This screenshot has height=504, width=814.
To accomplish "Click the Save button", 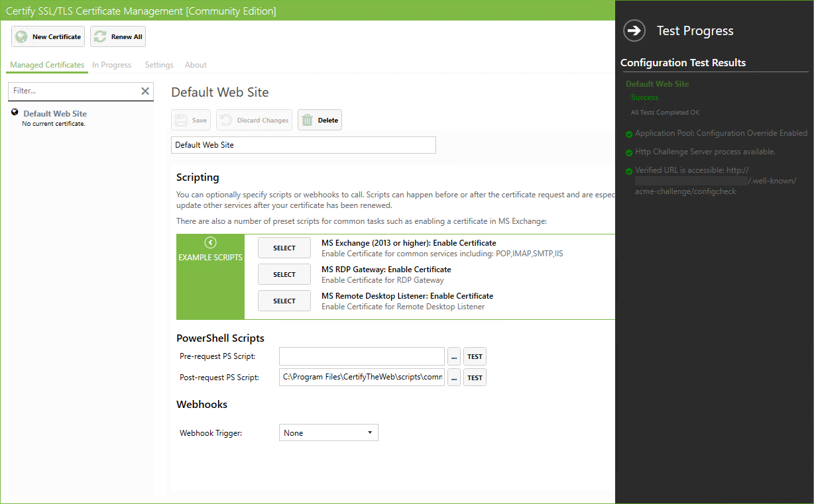I will [192, 120].
